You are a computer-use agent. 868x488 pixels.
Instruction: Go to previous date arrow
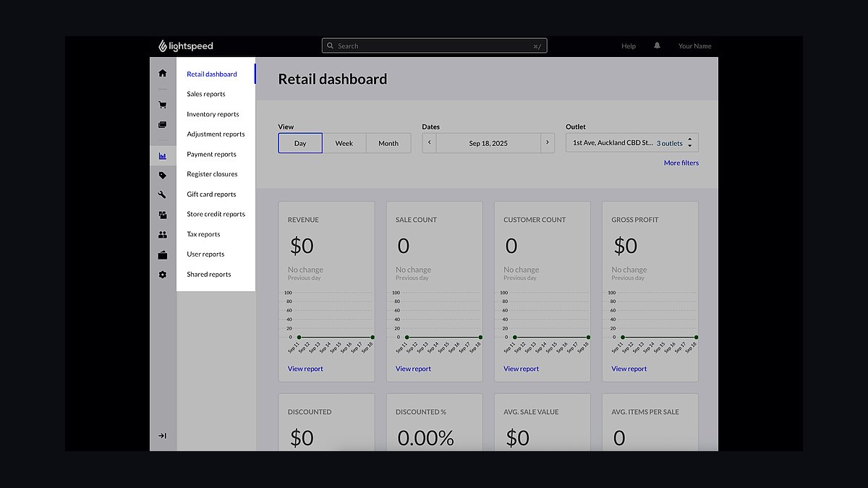point(430,142)
